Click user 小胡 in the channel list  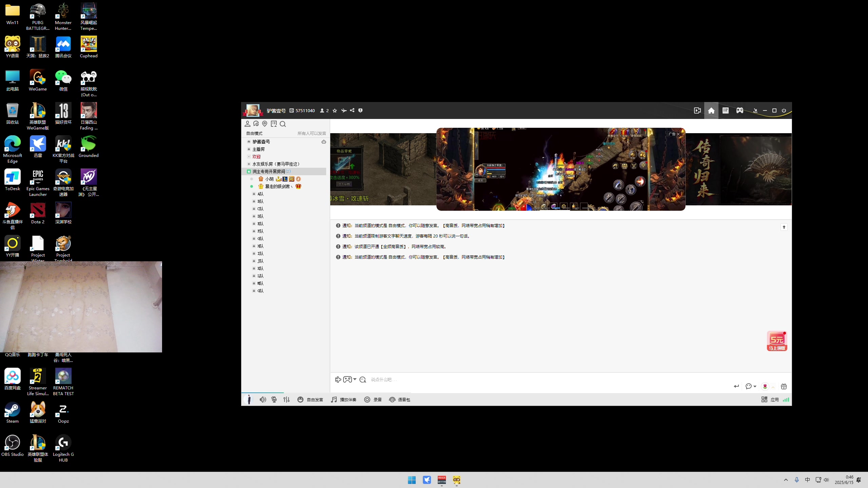pyautogui.click(x=269, y=179)
